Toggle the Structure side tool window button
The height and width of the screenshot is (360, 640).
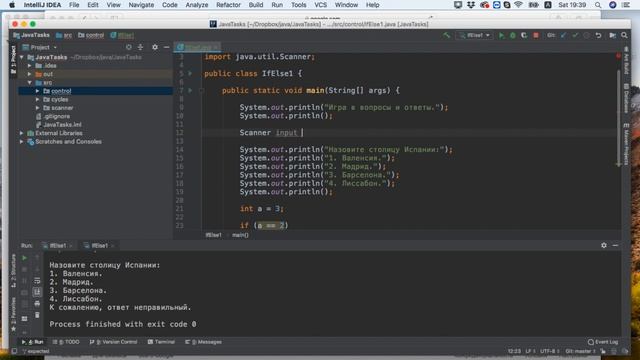(x=13, y=270)
